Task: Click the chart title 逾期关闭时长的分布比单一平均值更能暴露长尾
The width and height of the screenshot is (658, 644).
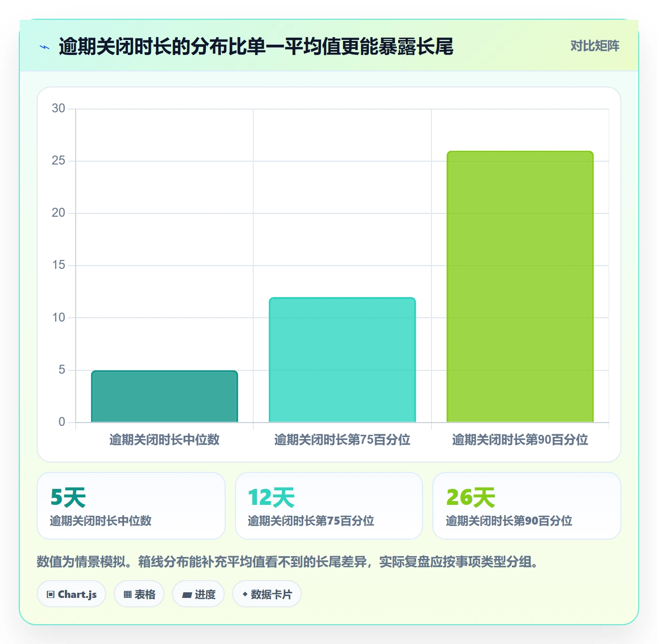Action: tap(256, 47)
